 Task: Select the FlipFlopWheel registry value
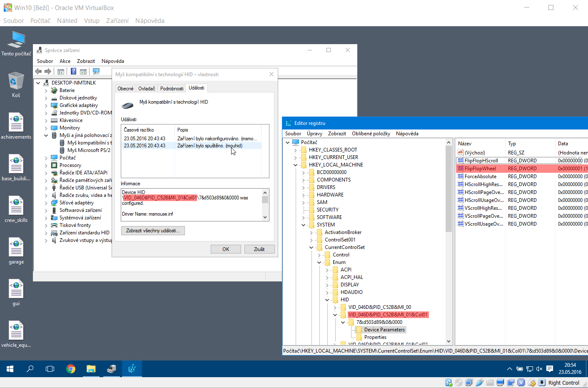coord(480,169)
